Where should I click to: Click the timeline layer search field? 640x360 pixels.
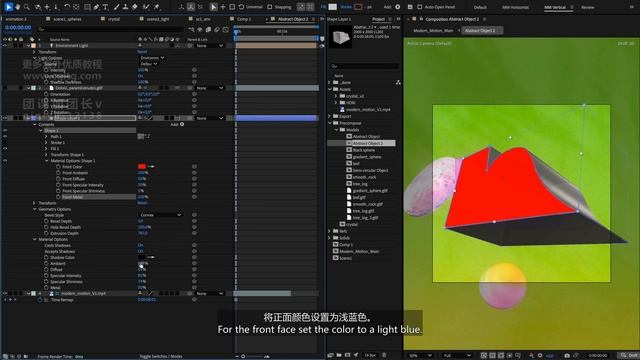click(x=109, y=29)
